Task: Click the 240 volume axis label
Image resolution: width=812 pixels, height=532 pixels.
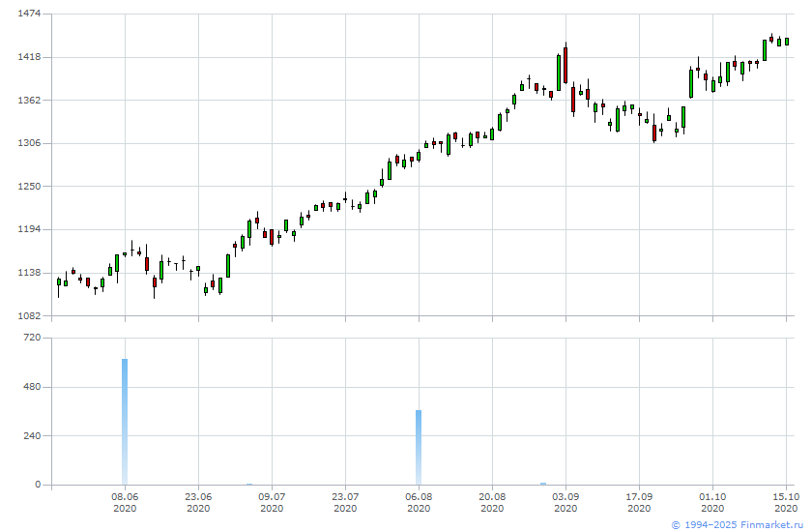Action: click(x=32, y=435)
